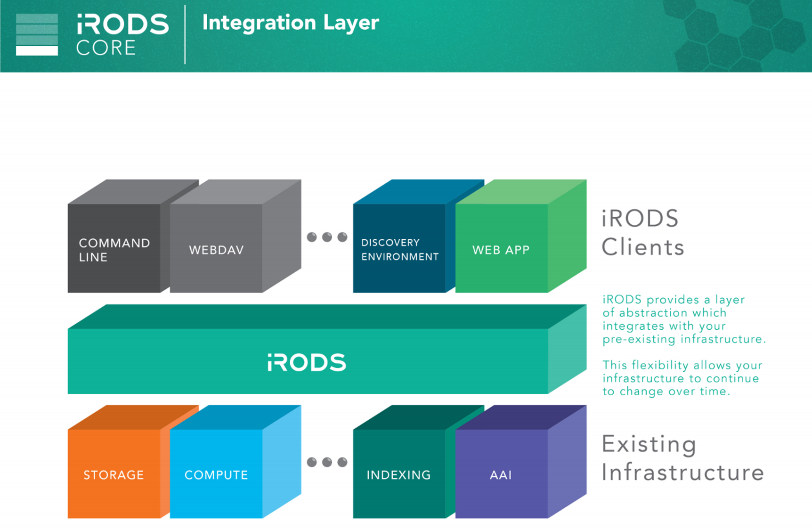Click the iRODS CORE logo text
This screenshot has width=812, height=530.
122,34
